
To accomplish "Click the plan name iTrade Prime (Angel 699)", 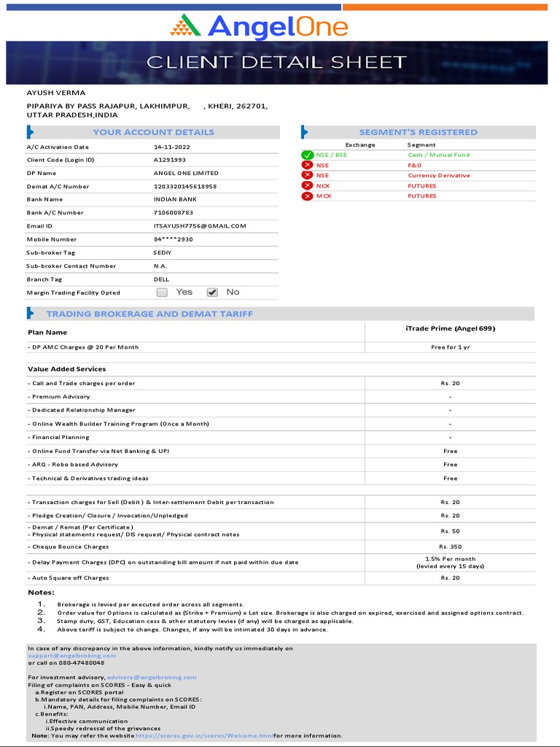I will click(450, 328).
